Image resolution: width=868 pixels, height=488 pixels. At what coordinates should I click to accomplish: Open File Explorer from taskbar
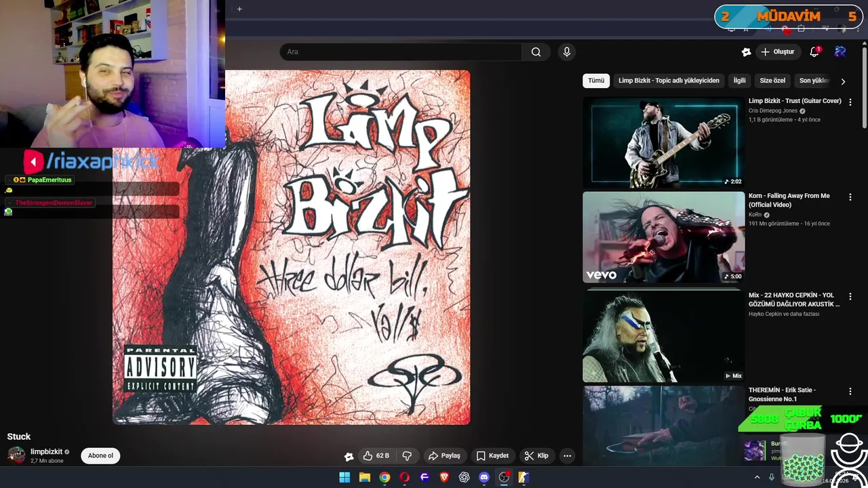click(364, 477)
